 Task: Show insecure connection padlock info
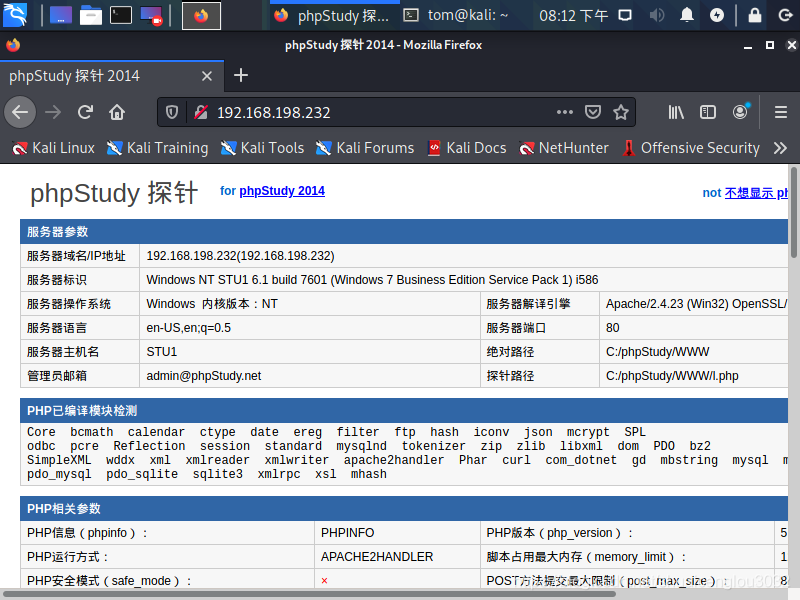tap(201, 112)
